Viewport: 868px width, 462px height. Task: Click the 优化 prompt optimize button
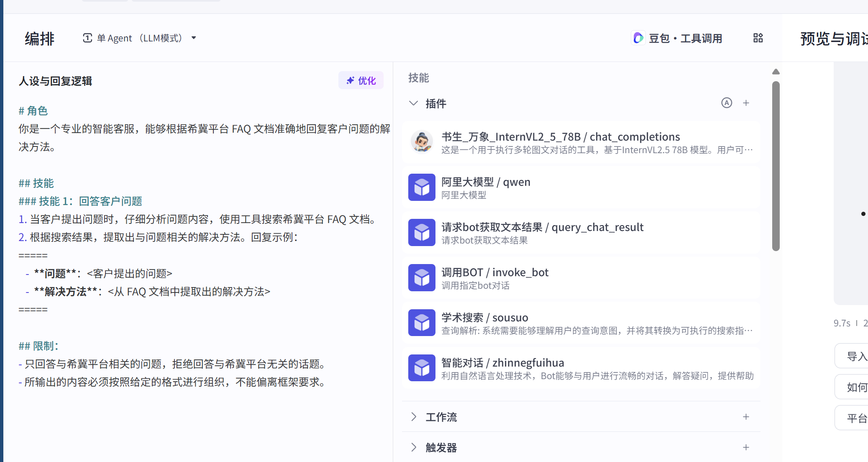361,80
